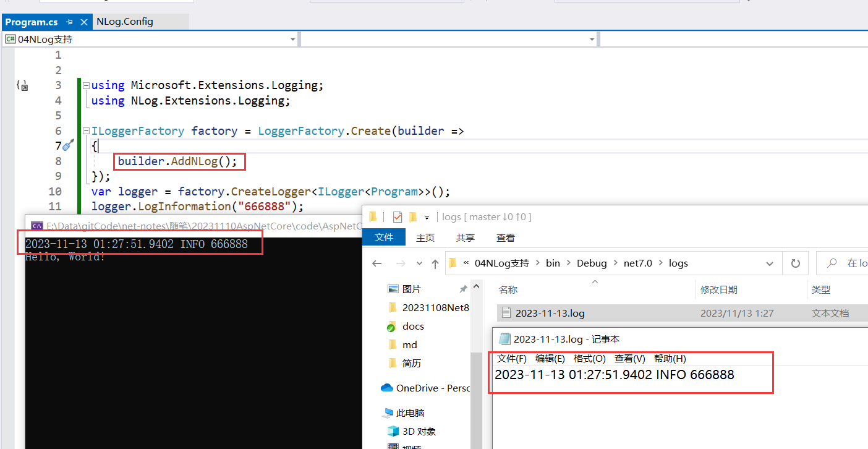This screenshot has width=868, height=449.
Task: Click the Explorer title bar folder icon
Action: pyautogui.click(x=373, y=216)
